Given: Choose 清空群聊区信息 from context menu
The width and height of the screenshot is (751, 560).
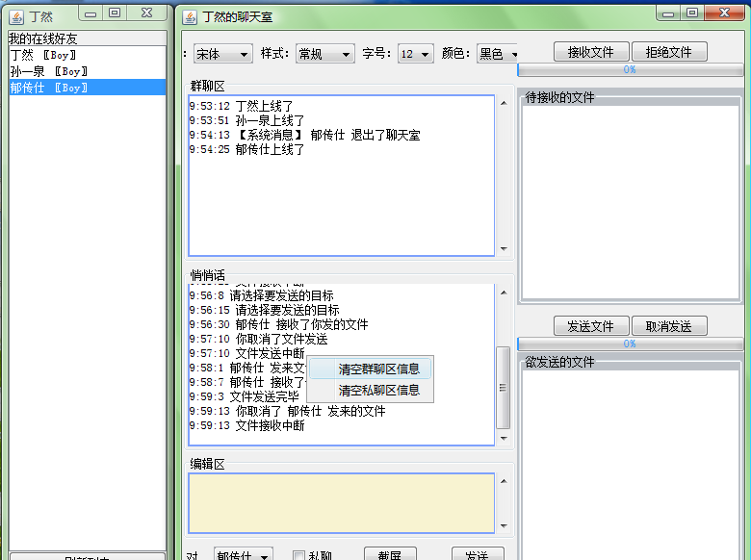Looking at the screenshot, I should pos(371,369).
